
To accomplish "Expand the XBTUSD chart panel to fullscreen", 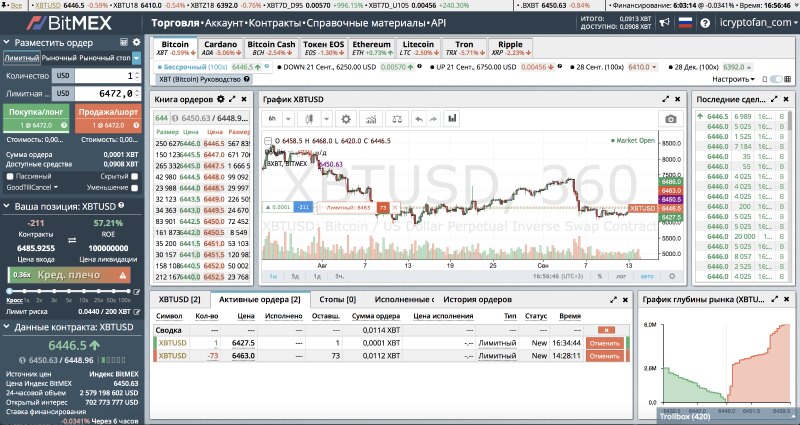I will (666, 99).
